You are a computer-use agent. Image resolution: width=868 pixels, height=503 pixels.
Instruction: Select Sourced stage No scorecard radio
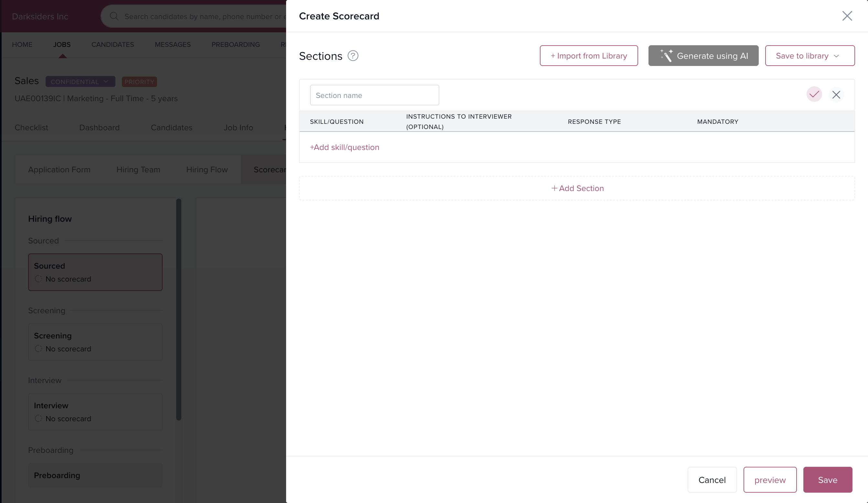tap(38, 279)
